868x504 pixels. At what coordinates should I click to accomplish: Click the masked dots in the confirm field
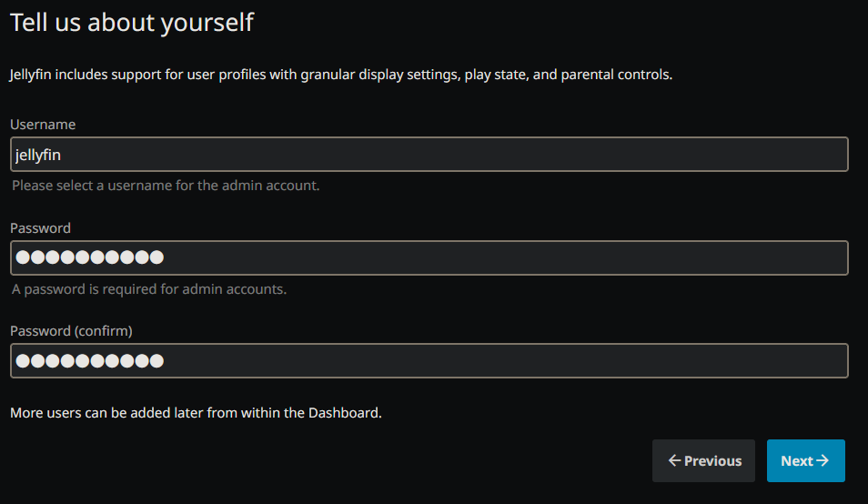click(x=89, y=360)
